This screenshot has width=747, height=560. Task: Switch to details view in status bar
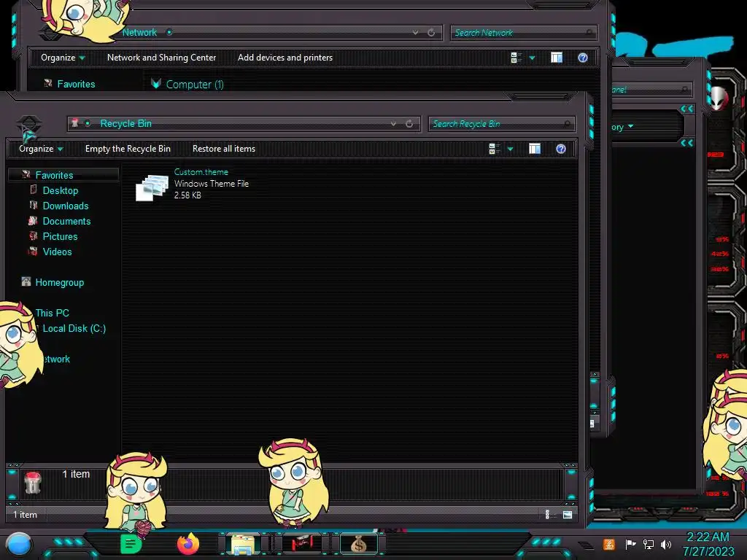pyautogui.click(x=547, y=514)
